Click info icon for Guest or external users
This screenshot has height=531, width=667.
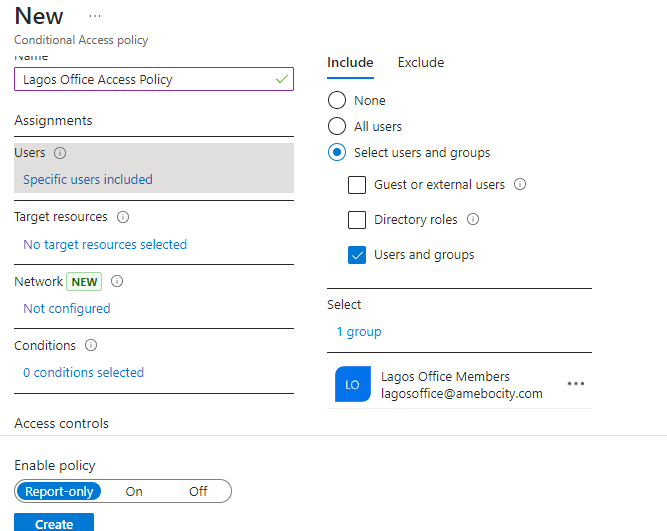520,185
